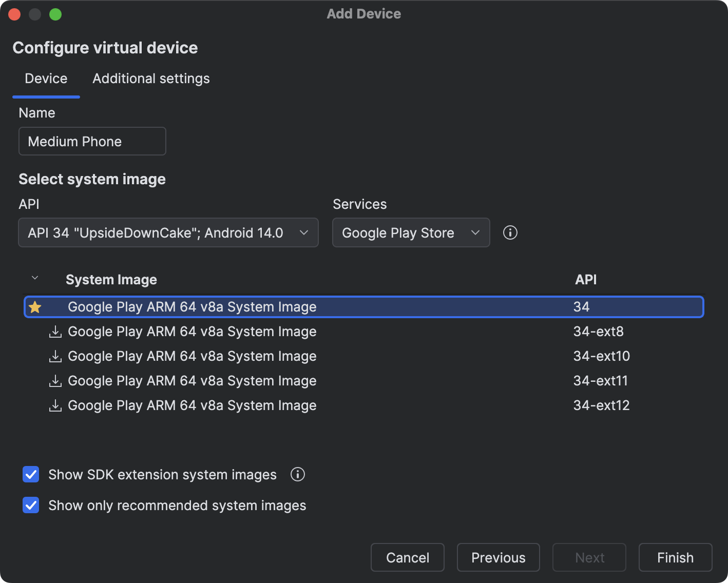Click the star icon on API 34 image
728x583 pixels.
(35, 307)
